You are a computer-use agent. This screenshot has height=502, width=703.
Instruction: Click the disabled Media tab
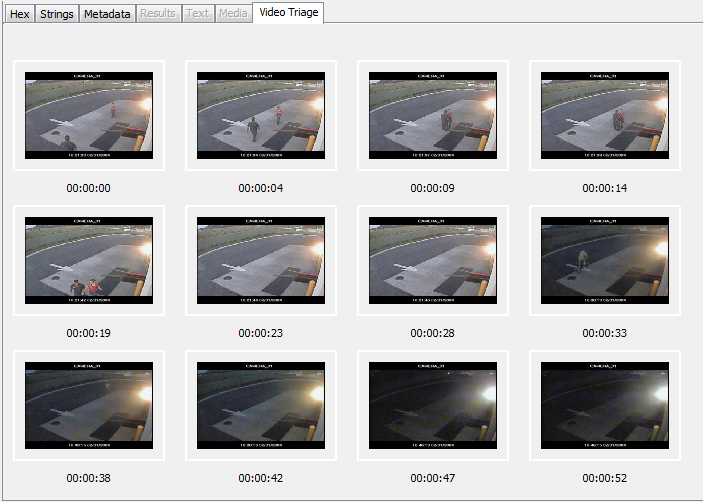coord(233,14)
